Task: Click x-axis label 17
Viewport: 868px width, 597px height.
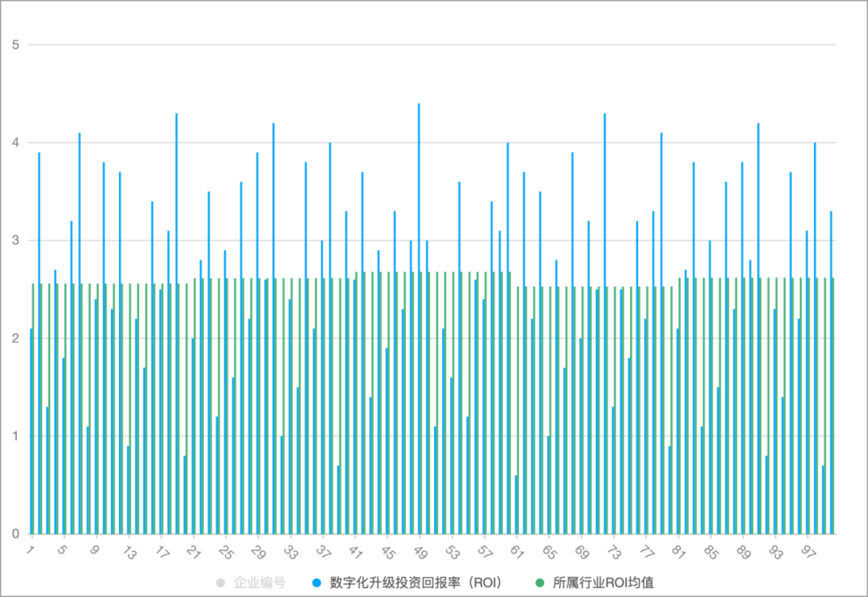Action: pos(161,552)
